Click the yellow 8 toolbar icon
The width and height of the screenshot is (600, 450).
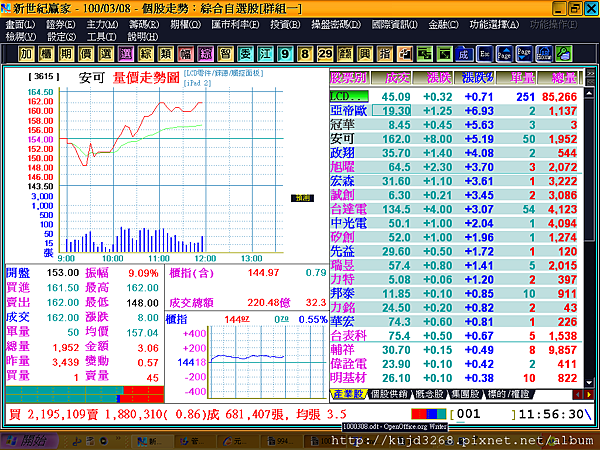click(305, 54)
